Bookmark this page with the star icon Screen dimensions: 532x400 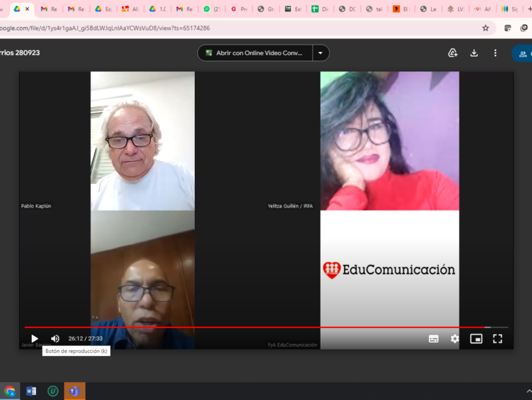485,28
